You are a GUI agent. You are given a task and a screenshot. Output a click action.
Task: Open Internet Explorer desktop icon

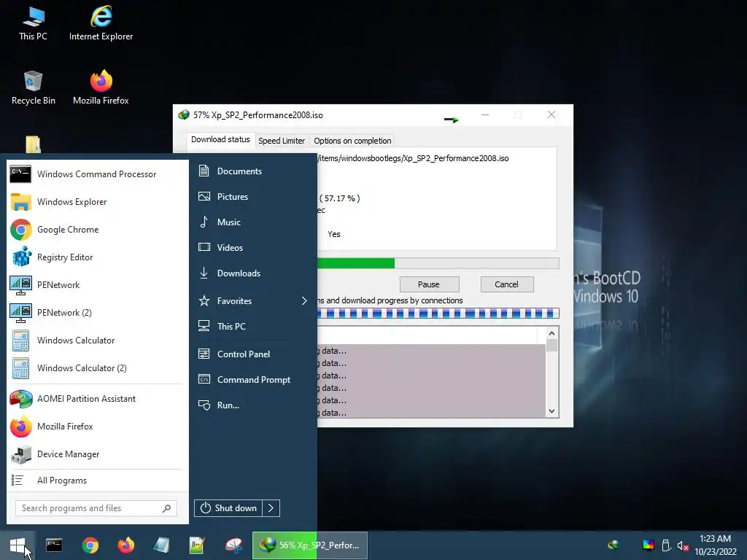[x=101, y=23]
